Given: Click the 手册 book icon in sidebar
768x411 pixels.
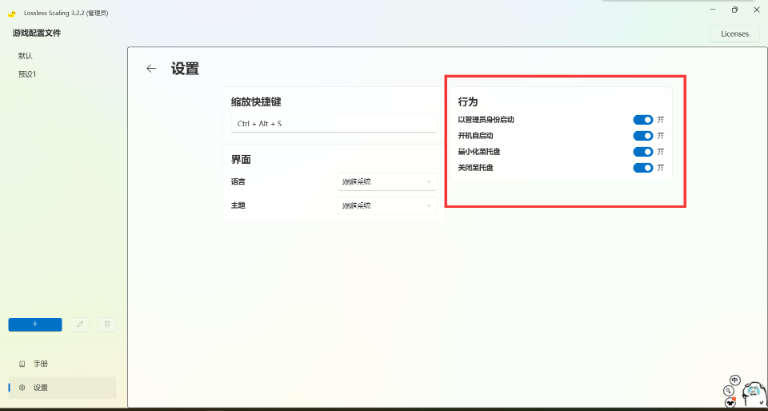Looking at the screenshot, I should pos(22,363).
